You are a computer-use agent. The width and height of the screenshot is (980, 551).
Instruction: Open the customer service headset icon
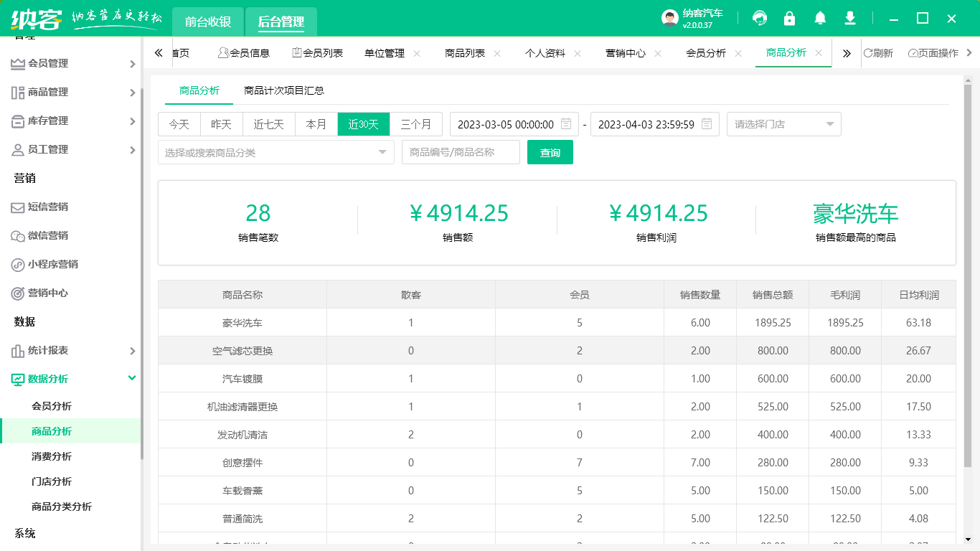[759, 18]
